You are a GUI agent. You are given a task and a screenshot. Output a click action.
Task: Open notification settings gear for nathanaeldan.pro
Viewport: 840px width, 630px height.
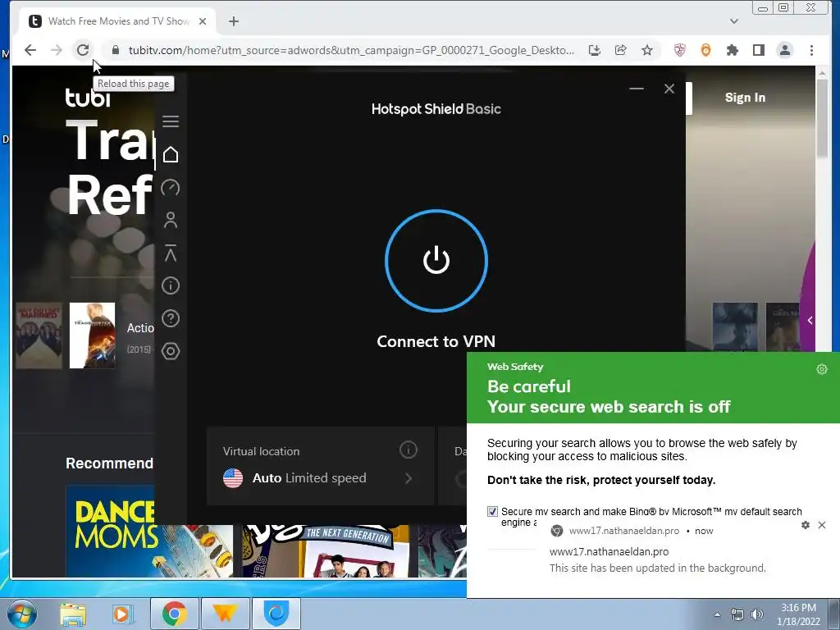[806, 525]
